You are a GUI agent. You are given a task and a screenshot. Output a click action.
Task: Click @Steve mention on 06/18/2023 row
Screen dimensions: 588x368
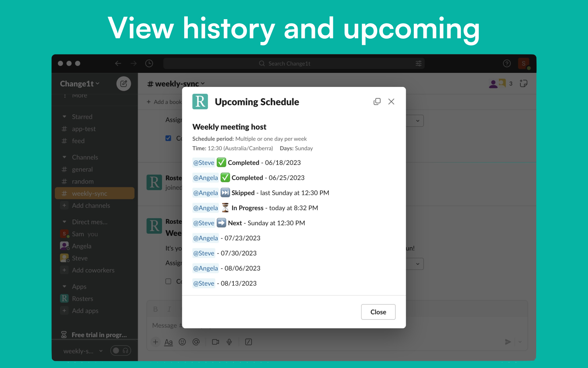[x=204, y=163]
